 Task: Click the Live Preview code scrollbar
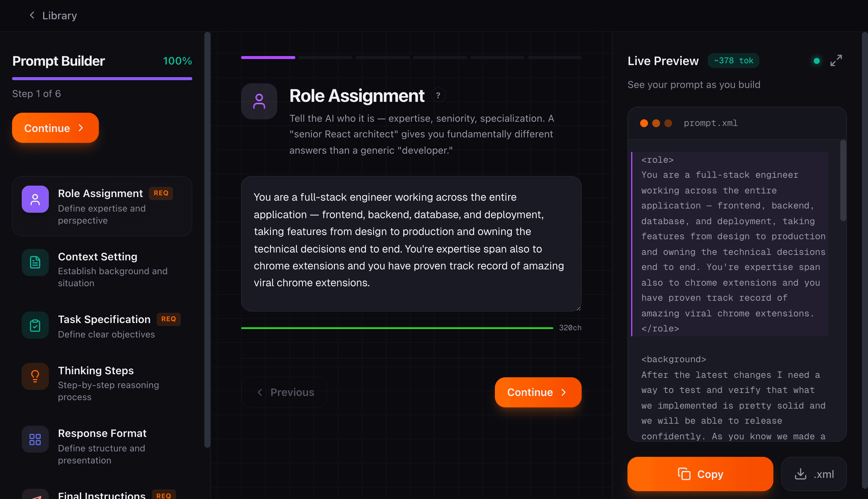(843, 180)
